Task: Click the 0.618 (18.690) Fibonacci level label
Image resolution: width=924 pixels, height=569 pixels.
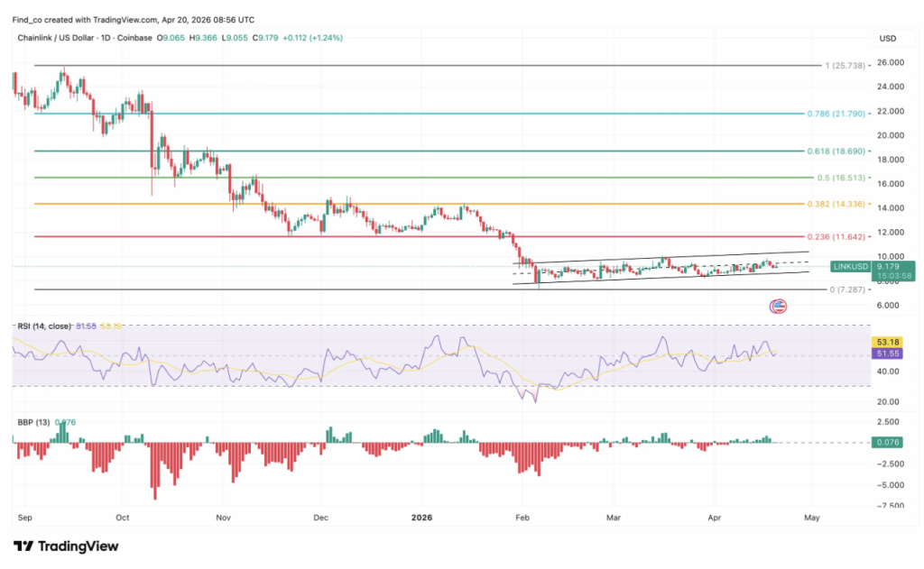Action: (838, 151)
